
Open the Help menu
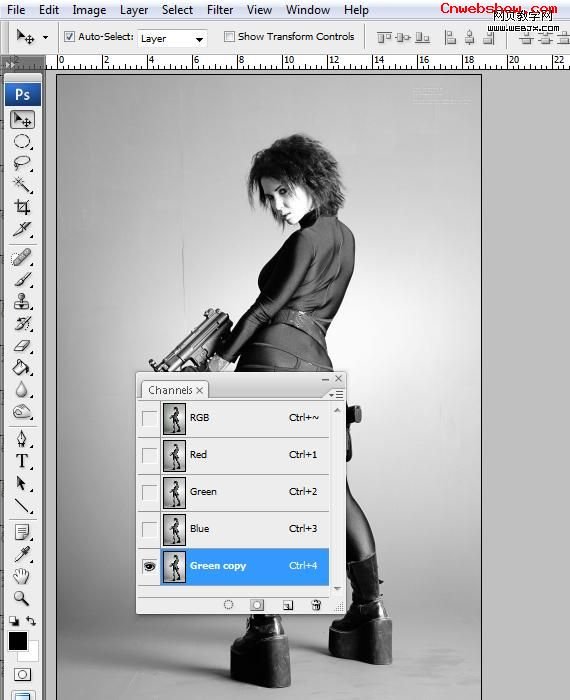pyautogui.click(x=356, y=9)
